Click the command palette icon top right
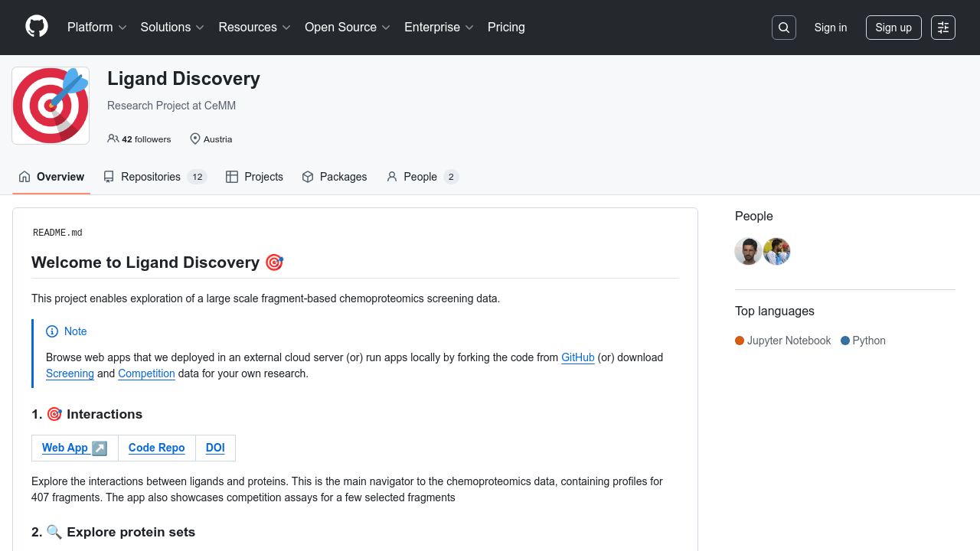The image size is (980, 551). [942, 28]
